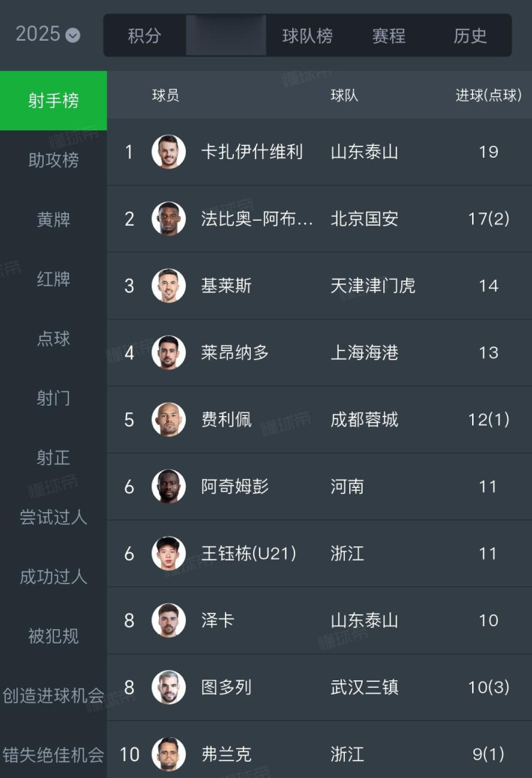
Task: Click 卡扎伊什维利's player avatar
Action: click(169, 152)
